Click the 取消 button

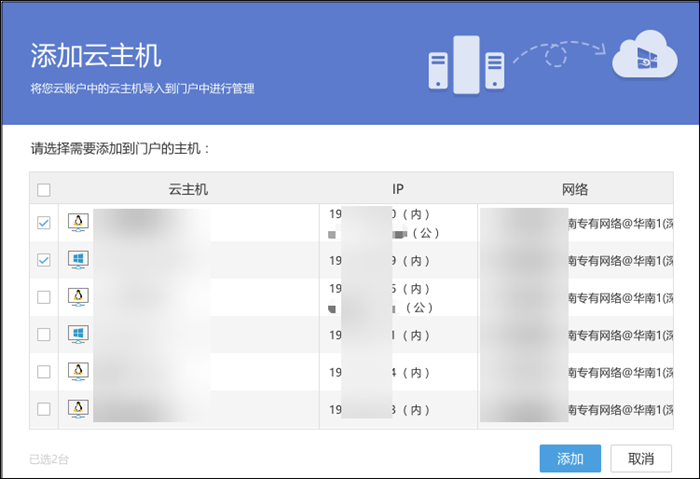pyautogui.click(x=641, y=458)
